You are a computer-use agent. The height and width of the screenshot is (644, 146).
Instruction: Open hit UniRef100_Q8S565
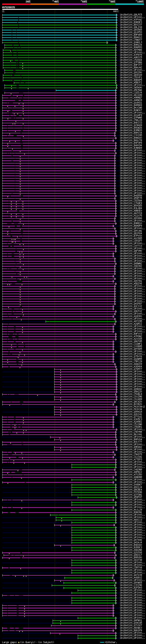tap(131, 30)
